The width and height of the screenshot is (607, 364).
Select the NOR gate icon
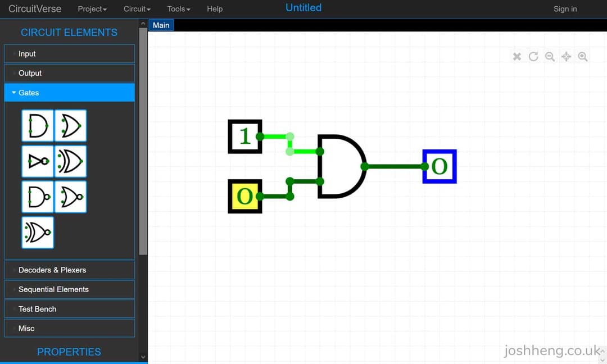pyautogui.click(x=70, y=197)
